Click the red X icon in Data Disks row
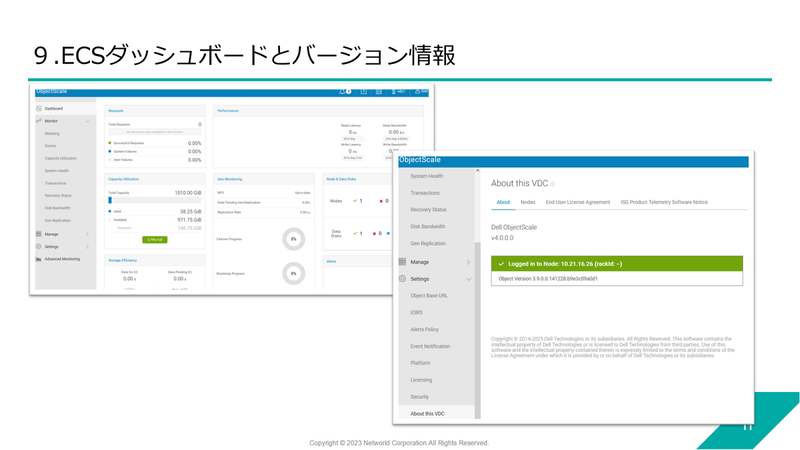This screenshot has width=800, height=450. [374, 233]
